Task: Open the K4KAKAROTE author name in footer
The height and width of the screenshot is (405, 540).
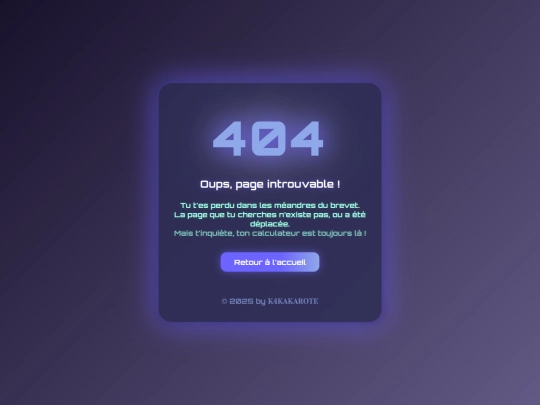Action: coord(293,301)
